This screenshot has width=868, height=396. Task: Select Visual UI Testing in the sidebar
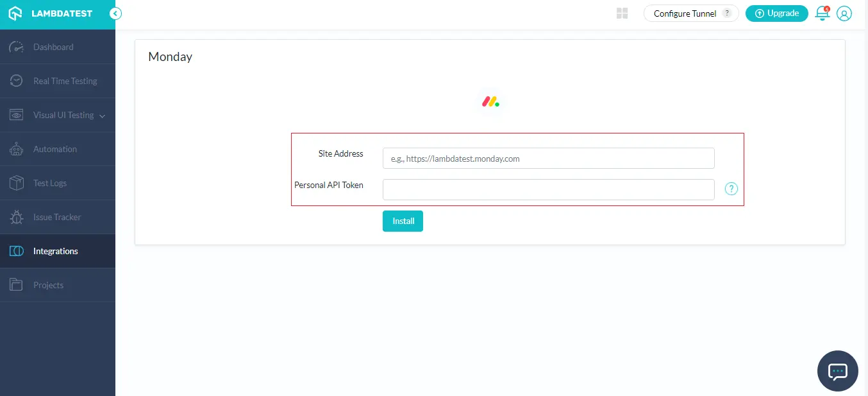(65, 115)
